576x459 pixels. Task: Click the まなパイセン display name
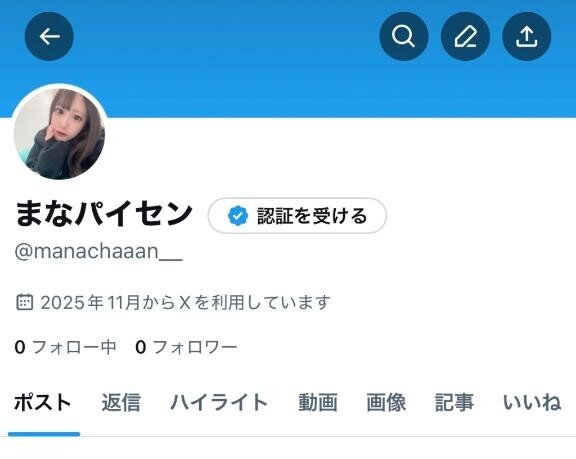point(104,214)
